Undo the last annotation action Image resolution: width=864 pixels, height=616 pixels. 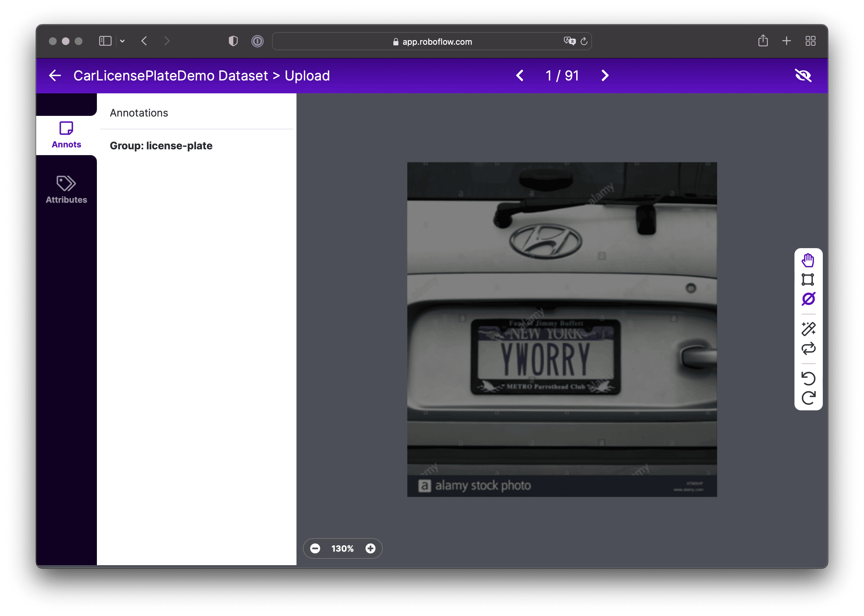(808, 378)
